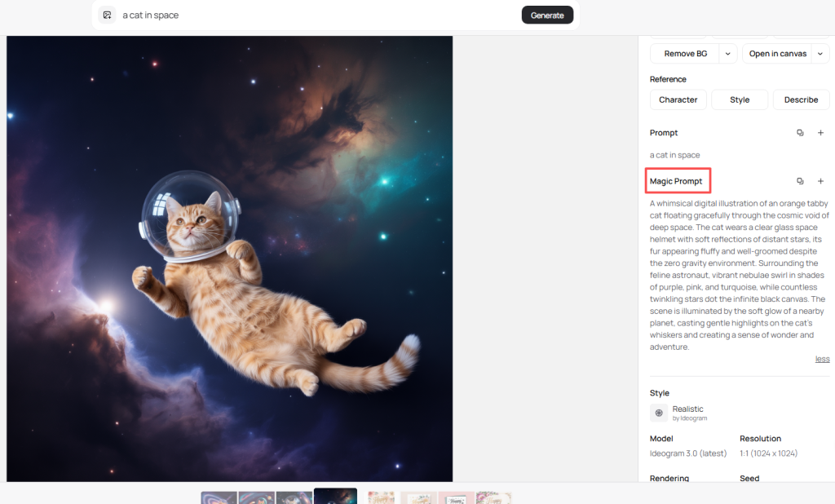The width and height of the screenshot is (835, 504).
Task: Click the Realistic style icon
Action: (x=659, y=413)
